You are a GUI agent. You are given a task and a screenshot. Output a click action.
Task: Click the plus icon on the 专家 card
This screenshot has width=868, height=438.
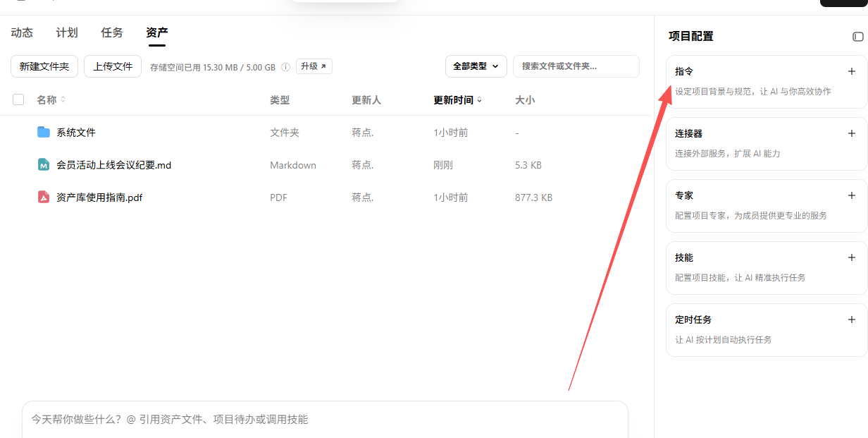pos(852,195)
